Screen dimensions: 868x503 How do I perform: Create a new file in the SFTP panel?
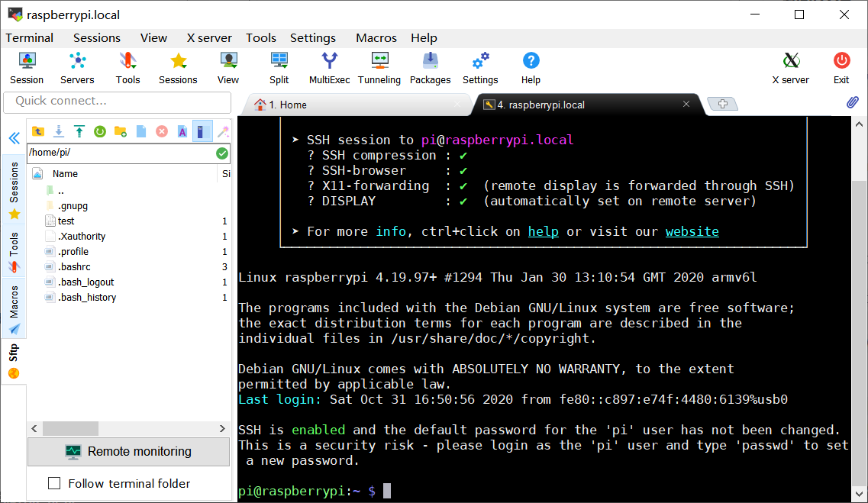click(141, 131)
